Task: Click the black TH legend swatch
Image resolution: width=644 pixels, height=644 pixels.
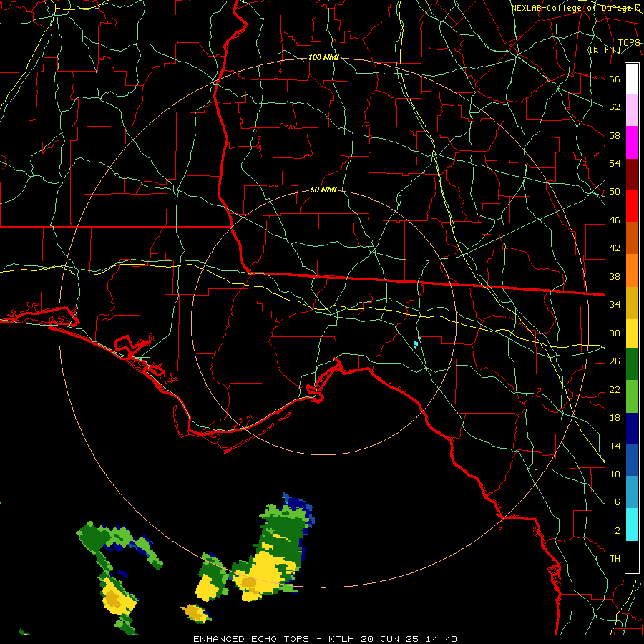Action: pos(632,557)
